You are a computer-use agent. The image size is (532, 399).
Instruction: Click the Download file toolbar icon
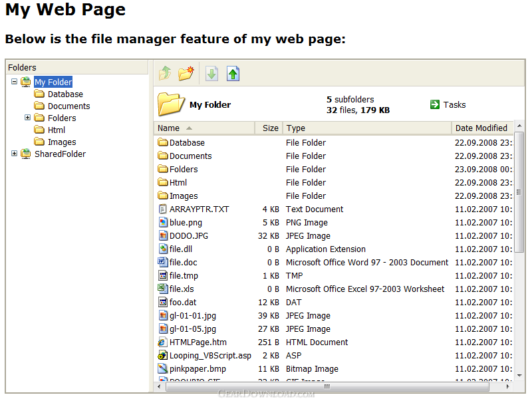[211, 74]
